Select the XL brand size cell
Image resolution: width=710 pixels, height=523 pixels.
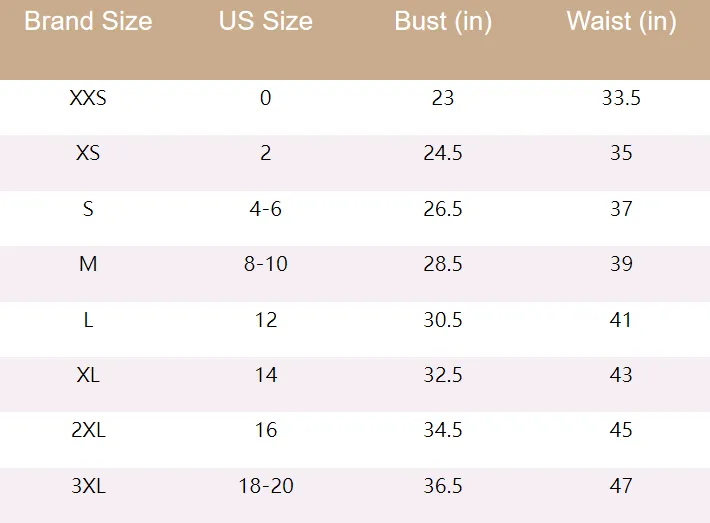point(88,375)
